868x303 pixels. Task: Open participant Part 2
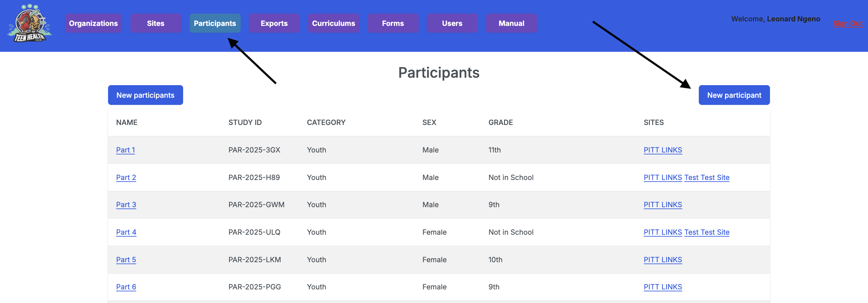coord(126,177)
